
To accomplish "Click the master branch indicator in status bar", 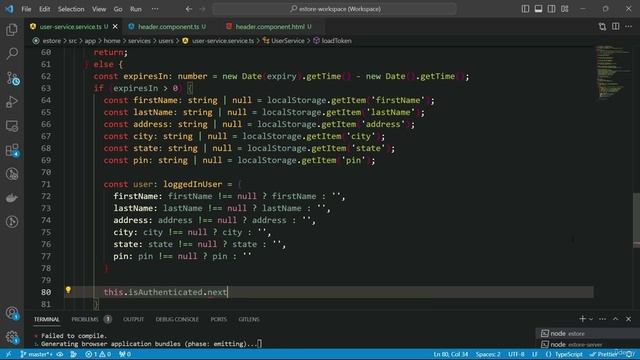I will tap(36, 354).
